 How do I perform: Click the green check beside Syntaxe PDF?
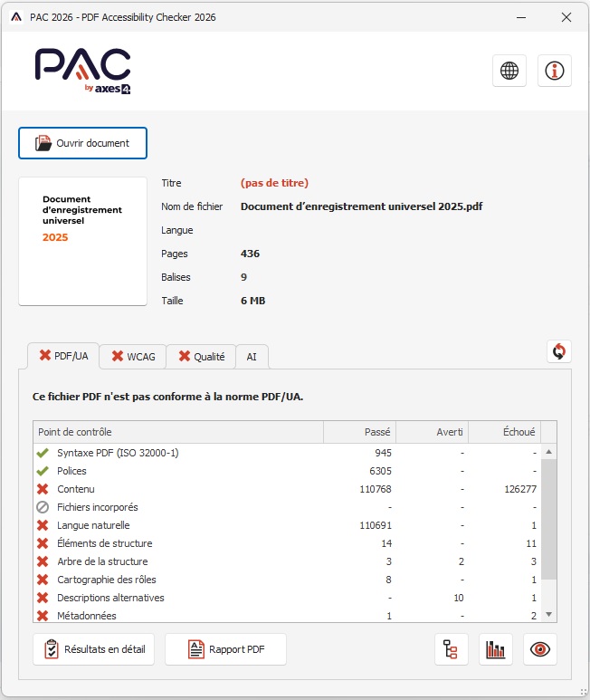click(43, 453)
